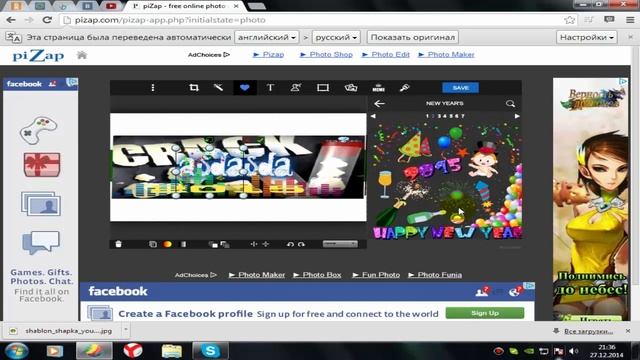Open the Photo Edit ad link
640x360 pixels.
[x=385, y=55]
